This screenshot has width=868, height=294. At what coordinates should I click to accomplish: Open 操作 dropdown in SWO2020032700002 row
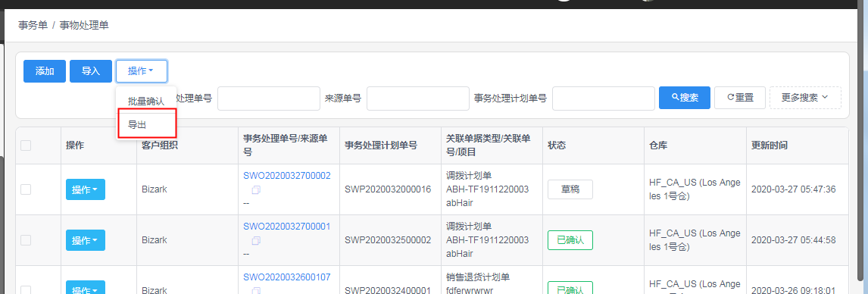pyautogui.click(x=86, y=189)
